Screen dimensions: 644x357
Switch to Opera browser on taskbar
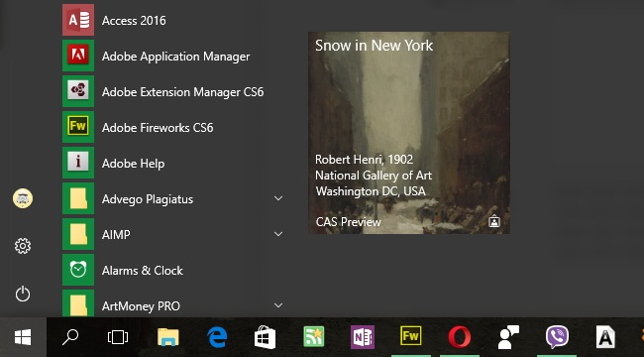pos(459,337)
